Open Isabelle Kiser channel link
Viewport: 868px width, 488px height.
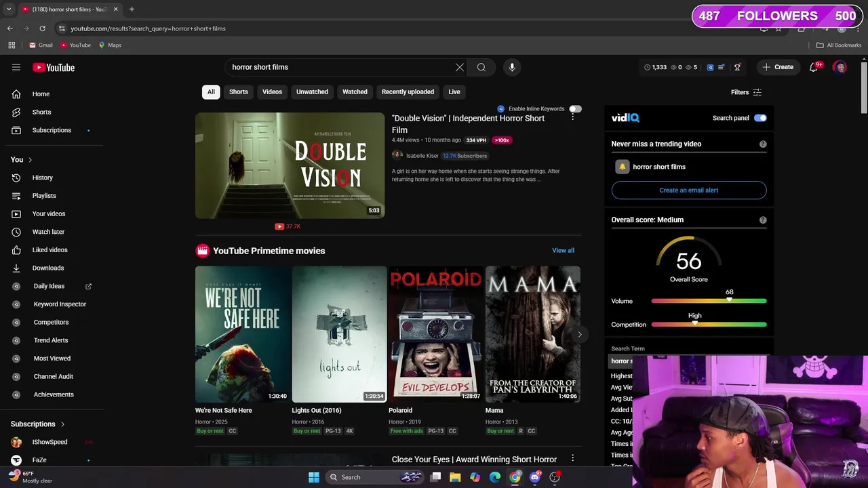click(x=422, y=156)
